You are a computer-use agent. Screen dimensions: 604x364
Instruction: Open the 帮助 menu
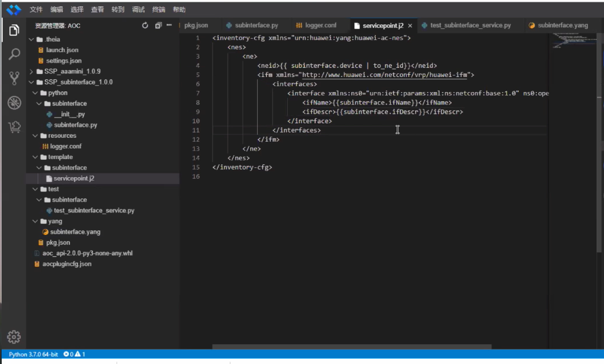179,10
